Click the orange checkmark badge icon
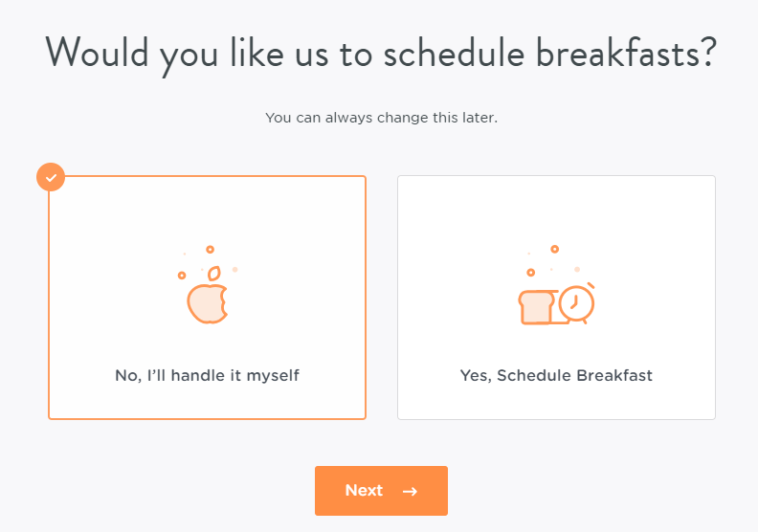The image size is (758, 532). (x=51, y=177)
